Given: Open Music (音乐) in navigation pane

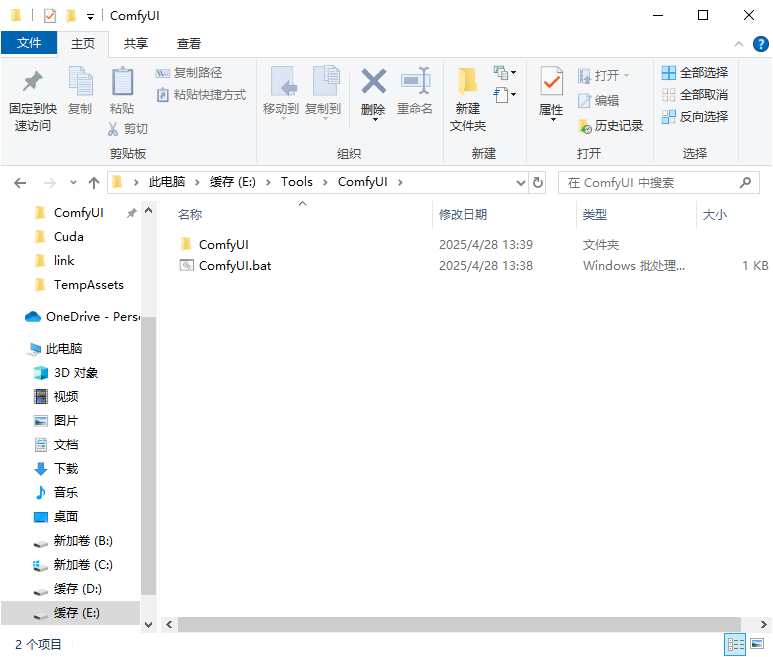Looking at the screenshot, I should pos(65,492).
